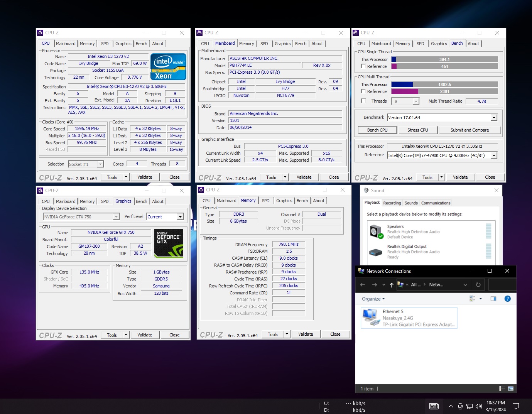532x414 pixels.
Task: Click the Stress CPU button
Action: point(418,130)
